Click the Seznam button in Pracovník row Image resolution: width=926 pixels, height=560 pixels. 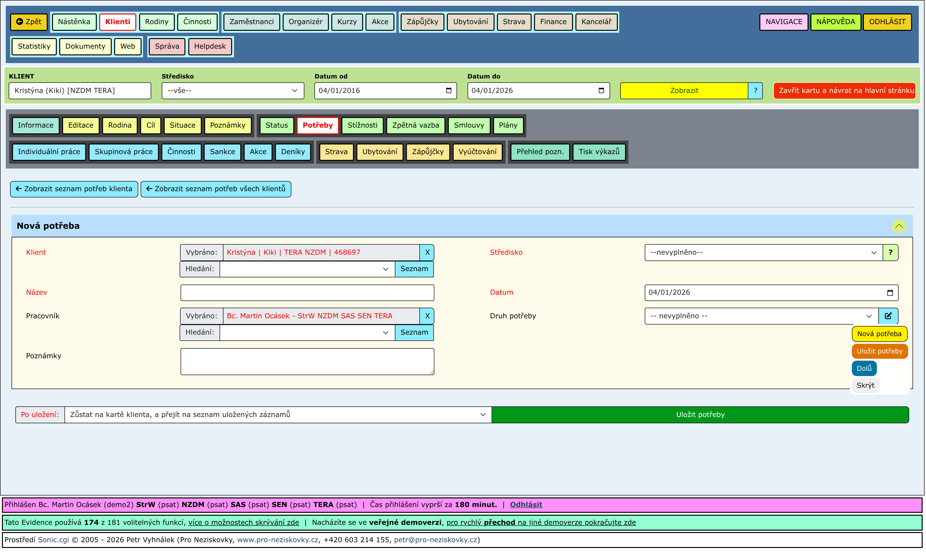click(414, 333)
